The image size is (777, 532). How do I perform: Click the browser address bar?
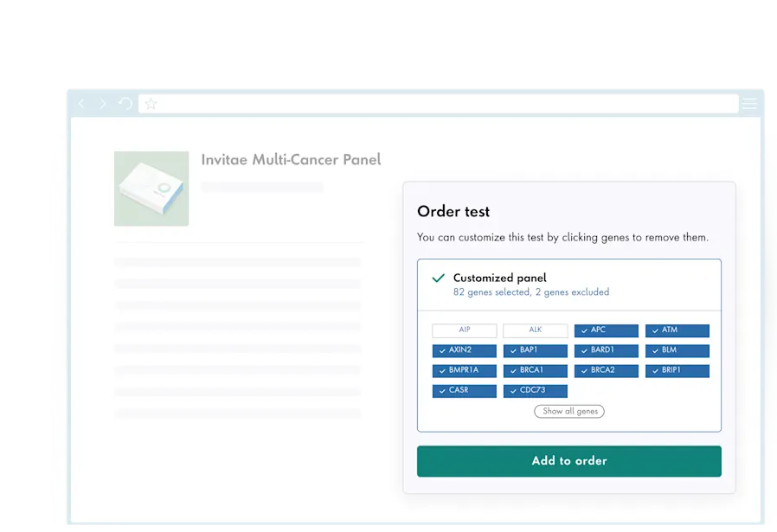click(438, 104)
